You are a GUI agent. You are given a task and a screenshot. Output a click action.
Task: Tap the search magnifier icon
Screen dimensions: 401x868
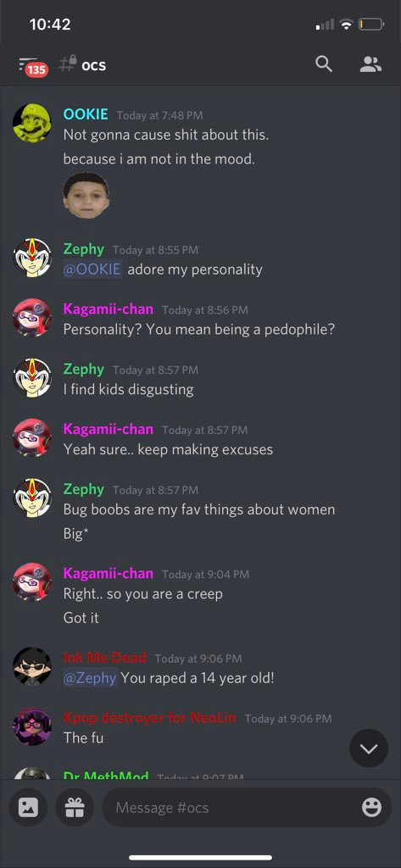(x=324, y=64)
